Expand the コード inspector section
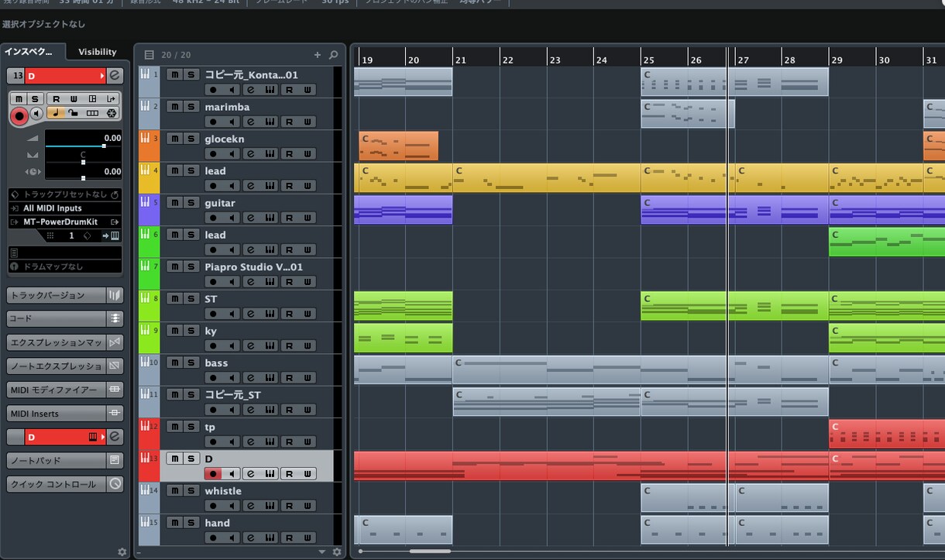The image size is (945, 560). tap(56, 318)
